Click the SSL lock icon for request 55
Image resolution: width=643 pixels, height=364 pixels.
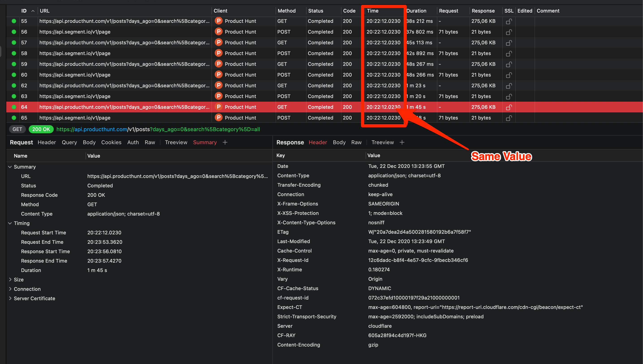point(509,21)
